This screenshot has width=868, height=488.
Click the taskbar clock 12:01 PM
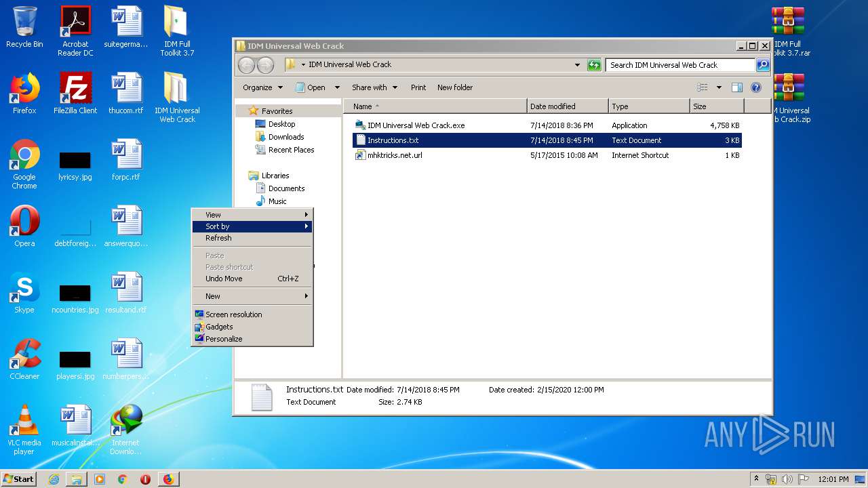(x=833, y=479)
